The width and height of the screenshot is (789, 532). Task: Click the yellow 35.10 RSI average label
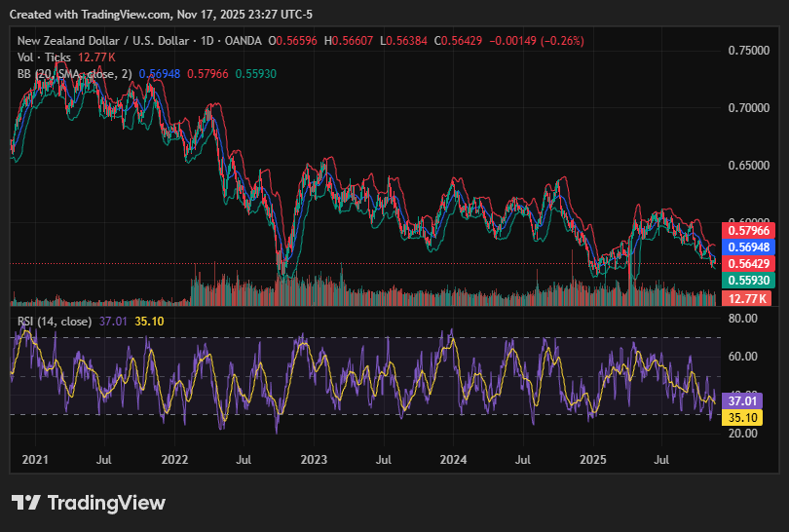pos(743,417)
